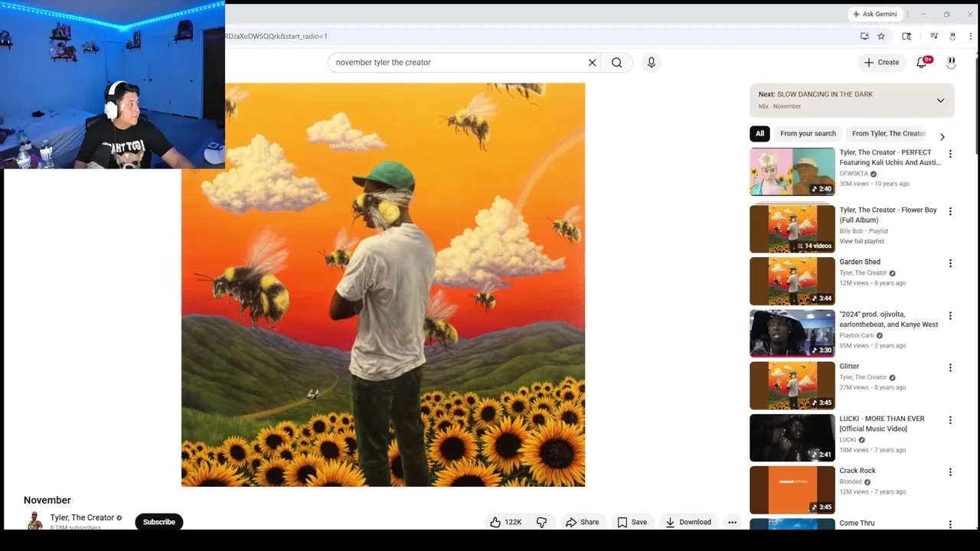Open options menu for Garden Shed

click(950, 263)
